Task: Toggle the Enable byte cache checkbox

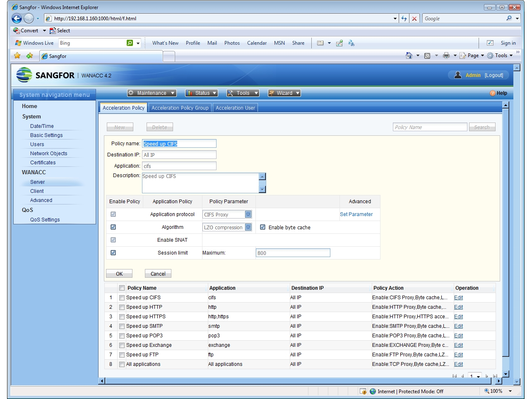Action: [x=262, y=227]
